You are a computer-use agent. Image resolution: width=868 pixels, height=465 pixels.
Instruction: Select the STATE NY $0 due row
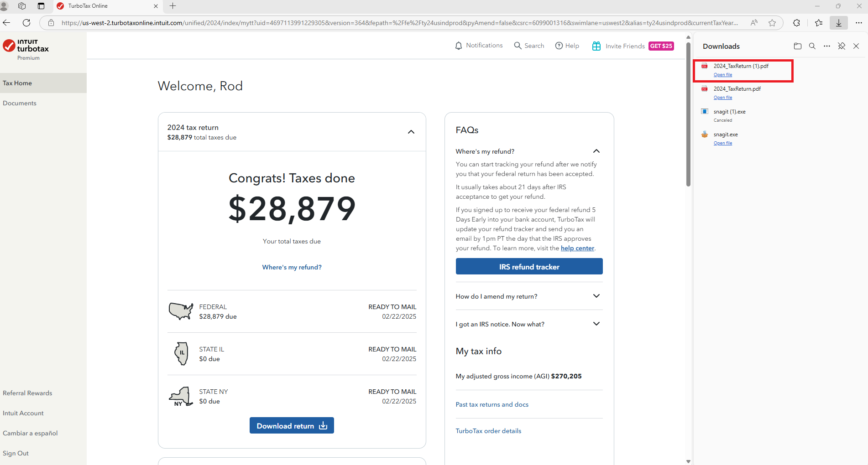pos(292,396)
